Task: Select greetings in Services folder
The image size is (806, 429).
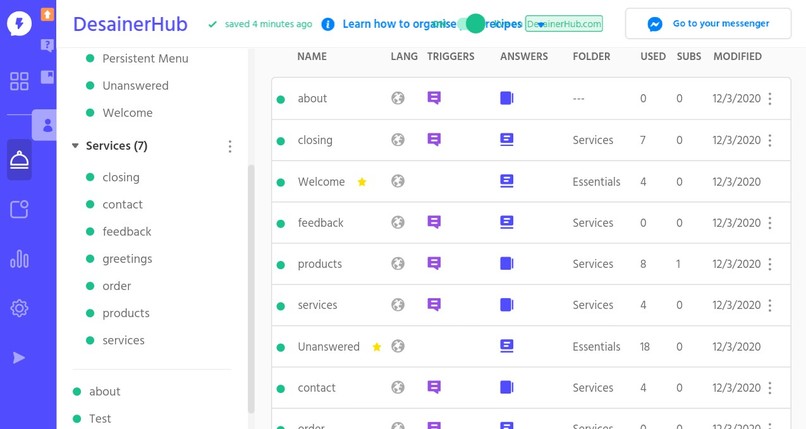Action: click(x=127, y=259)
